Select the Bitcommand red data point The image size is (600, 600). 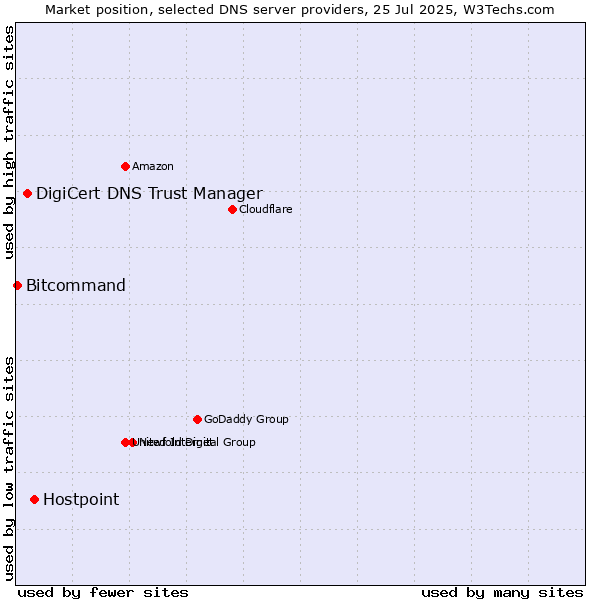click(x=17, y=285)
